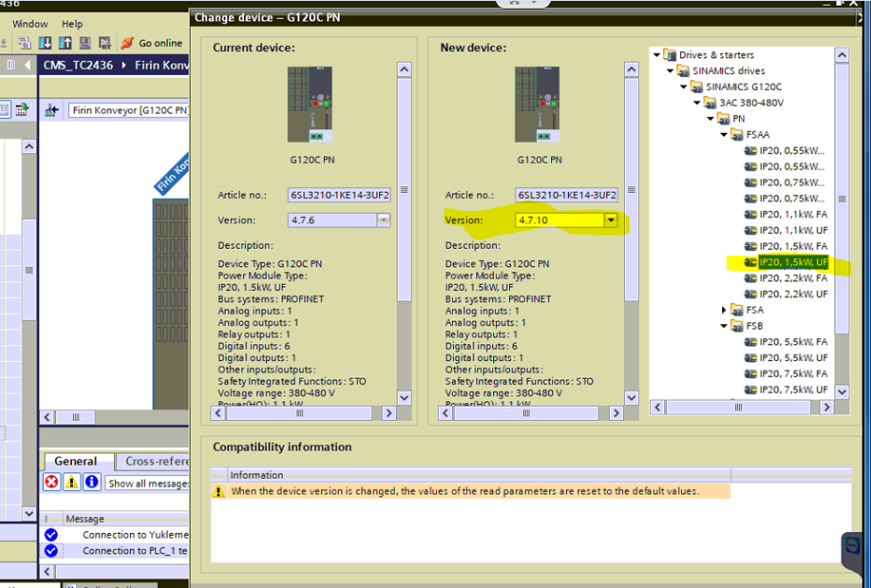Click the CMS_TC2436 breadcrumb

pos(79,65)
